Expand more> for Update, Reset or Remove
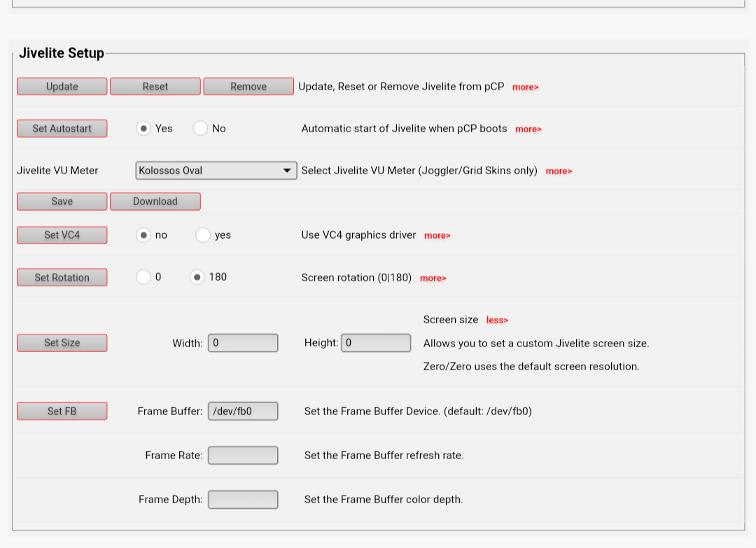This screenshot has height=548, width=756. [x=526, y=87]
